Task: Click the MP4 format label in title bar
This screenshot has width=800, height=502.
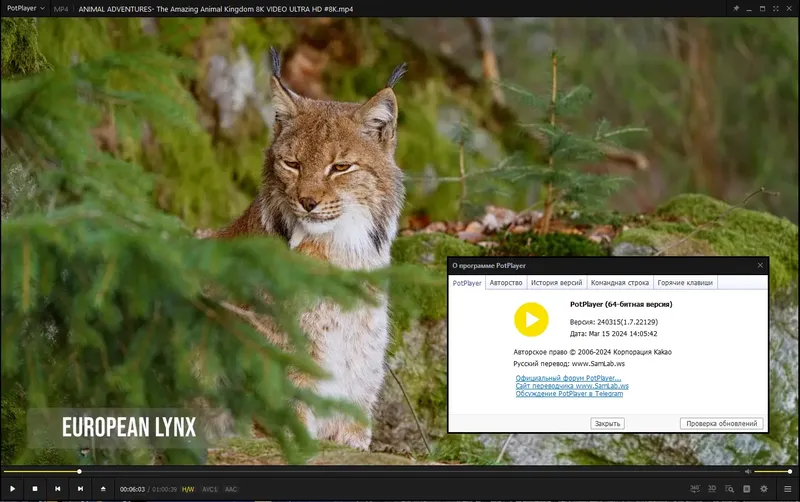Action: pyautogui.click(x=61, y=9)
